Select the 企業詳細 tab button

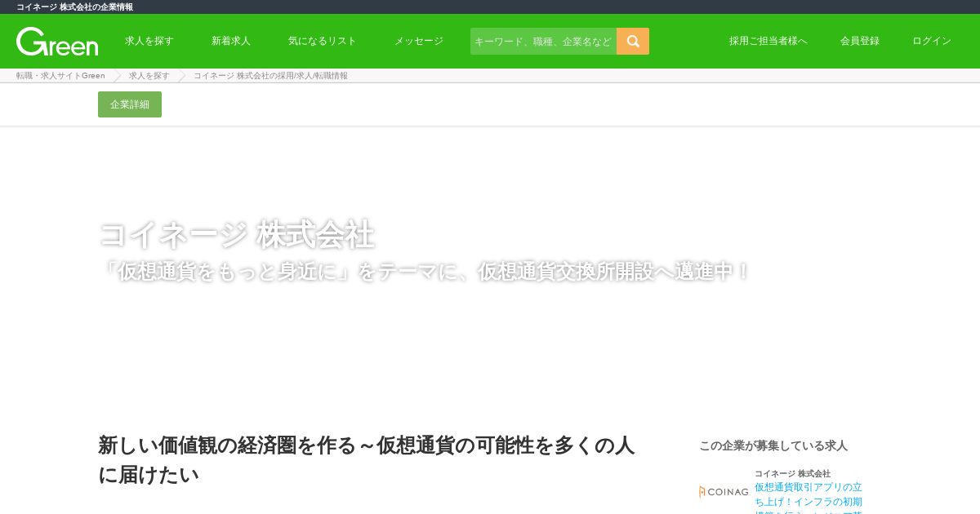click(130, 104)
